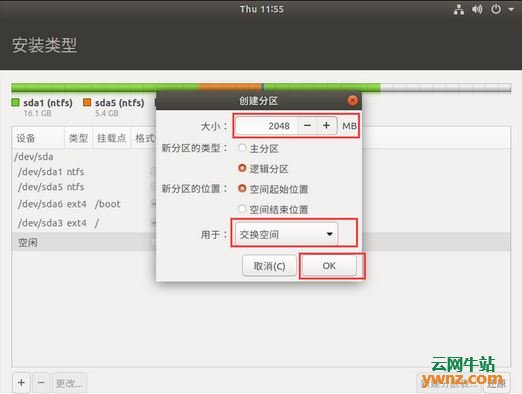Screen dimensions: 522x394
Task: Click the sda1 (ntfs) legend label
Action: tap(48, 103)
